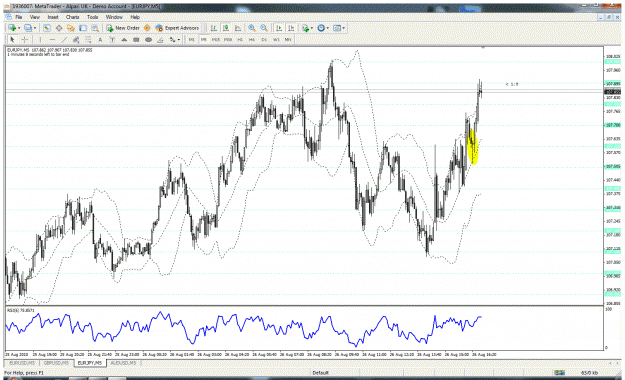Toggle chart Auto Scroll
Image resolution: width=625 pixels, height=380 pixels.
click(x=279, y=28)
